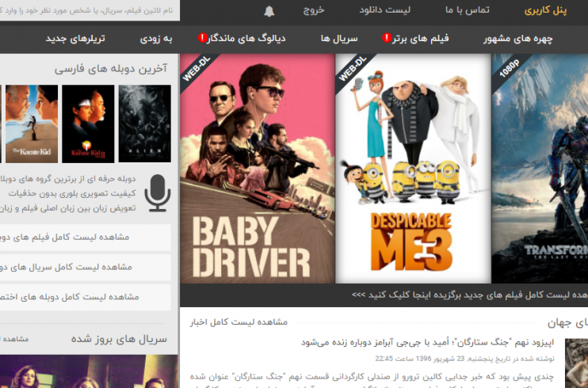
Task: Open تماس با ما contact page
Action: tap(468, 10)
